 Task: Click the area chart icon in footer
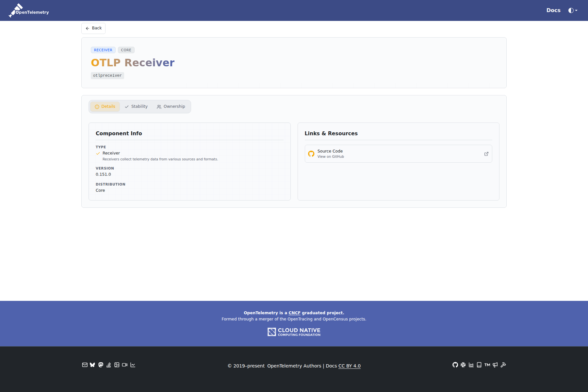click(x=471, y=365)
